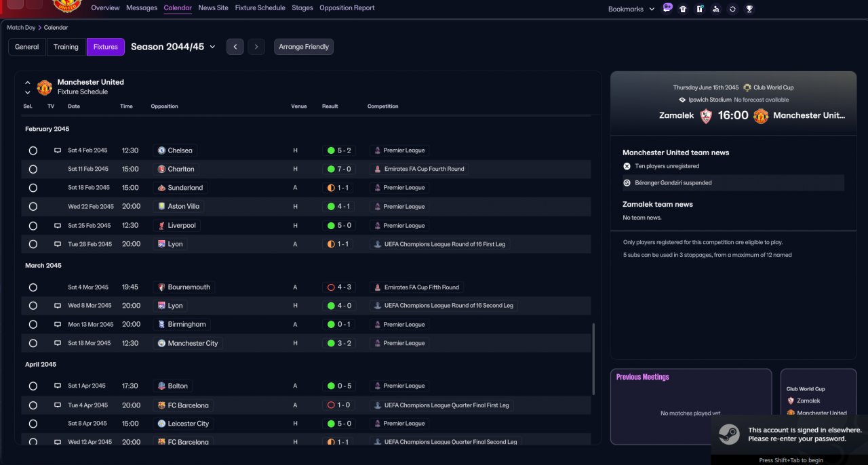Open the Season 2044/45 dropdown

(173, 47)
